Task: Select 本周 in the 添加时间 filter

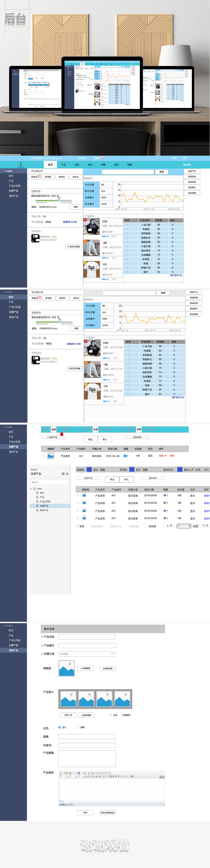Action: click(x=198, y=470)
